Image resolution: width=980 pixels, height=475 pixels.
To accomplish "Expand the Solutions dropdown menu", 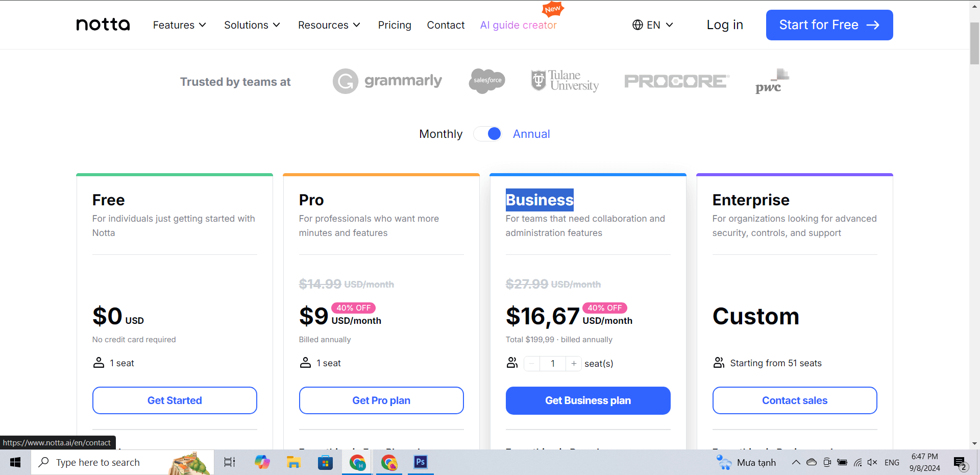I will click(x=252, y=25).
